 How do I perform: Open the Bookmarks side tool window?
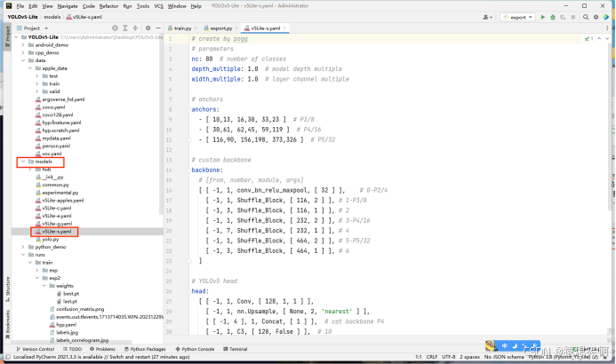(7, 325)
